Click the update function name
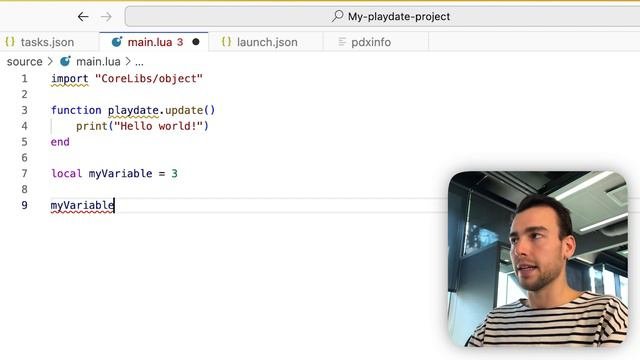Screen dimensions: 640x360 tap(184, 111)
